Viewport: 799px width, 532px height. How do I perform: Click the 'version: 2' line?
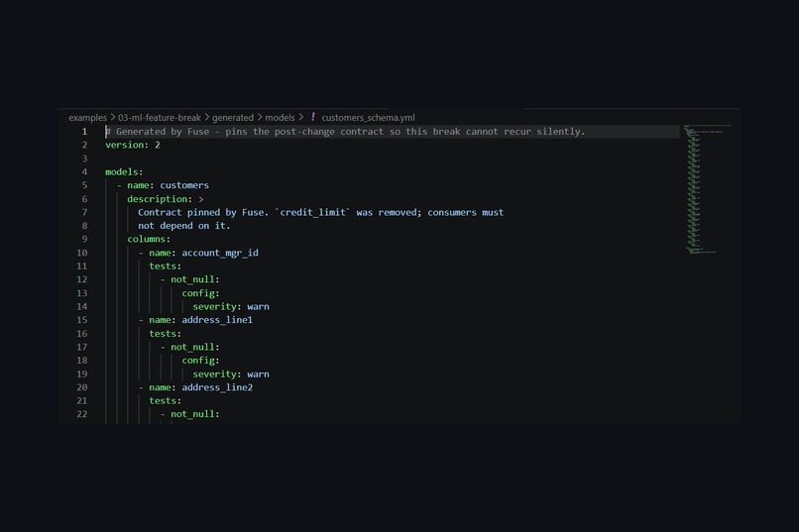[133, 145]
